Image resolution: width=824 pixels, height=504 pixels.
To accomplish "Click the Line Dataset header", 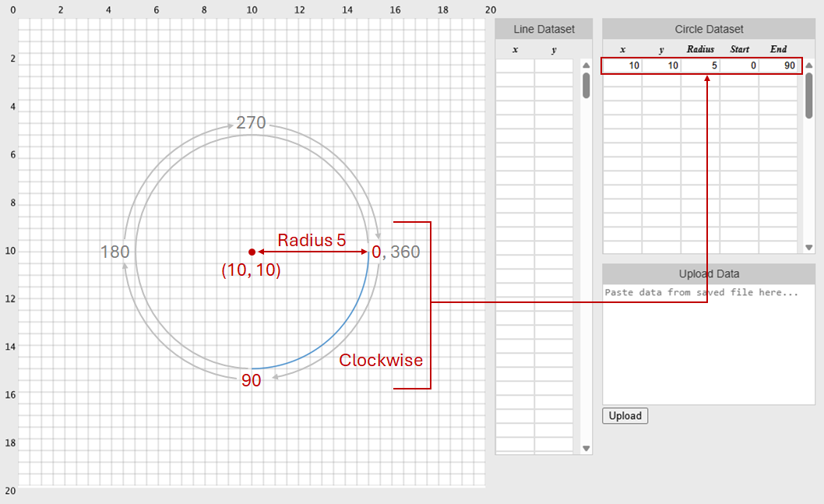I will pos(544,29).
